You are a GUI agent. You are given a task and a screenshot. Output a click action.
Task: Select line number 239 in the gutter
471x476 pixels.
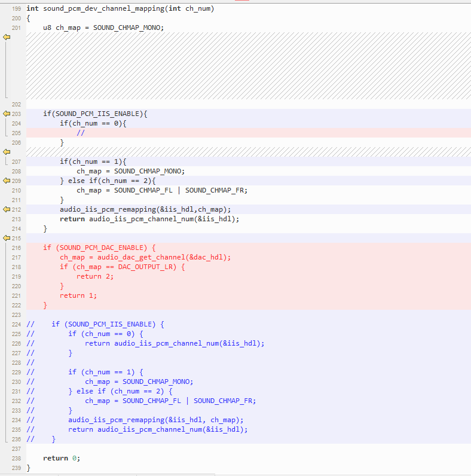click(16, 468)
